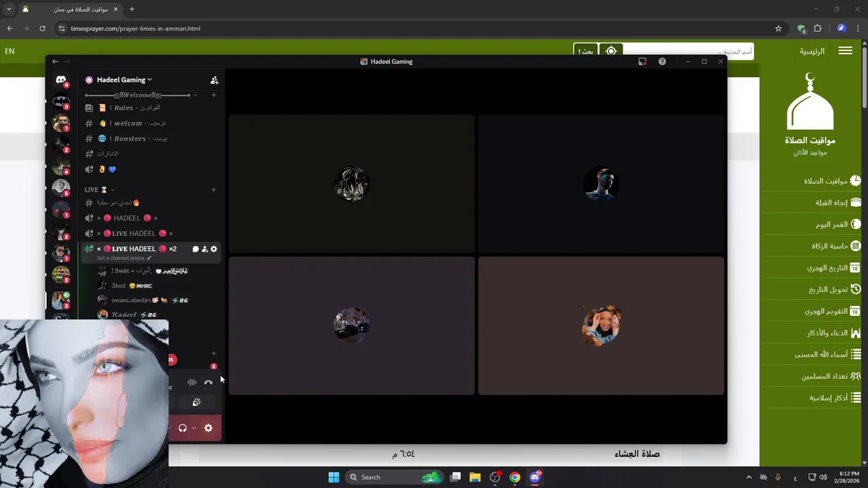Image resolution: width=868 pixels, height=488 pixels.
Task: Open القمر اليوم sidebar menu item
Action: coord(812,224)
